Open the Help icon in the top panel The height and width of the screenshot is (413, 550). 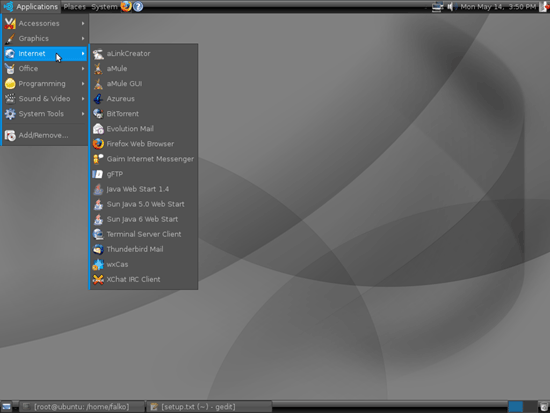(x=138, y=6)
